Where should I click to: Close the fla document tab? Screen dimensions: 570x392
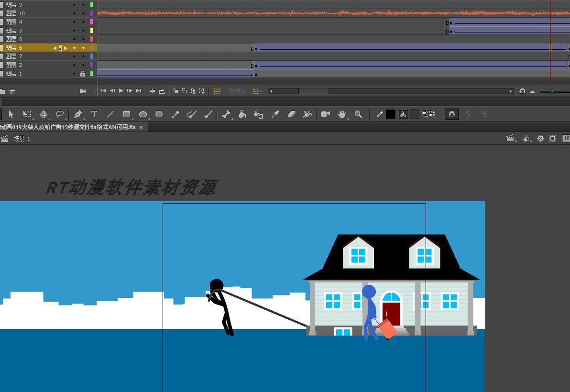pyautogui.click(x=141, y=127)
